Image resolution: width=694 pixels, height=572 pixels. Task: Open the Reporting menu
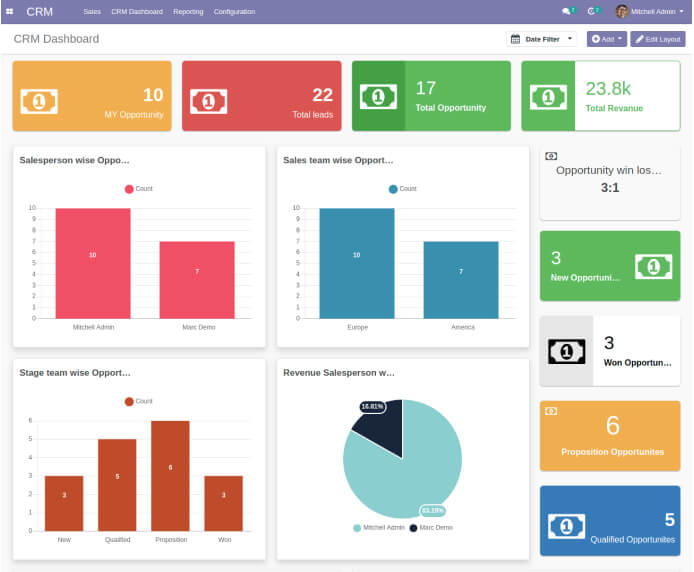187,12
